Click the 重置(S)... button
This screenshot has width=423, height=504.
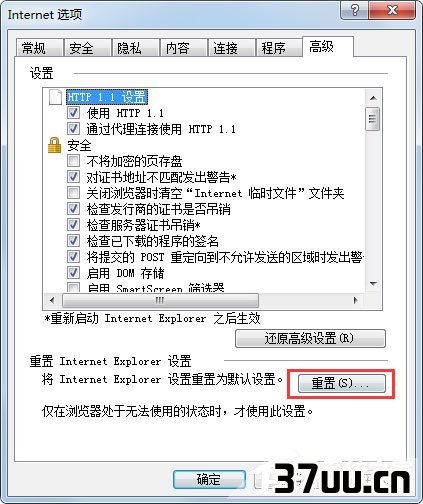click(342, 383)
